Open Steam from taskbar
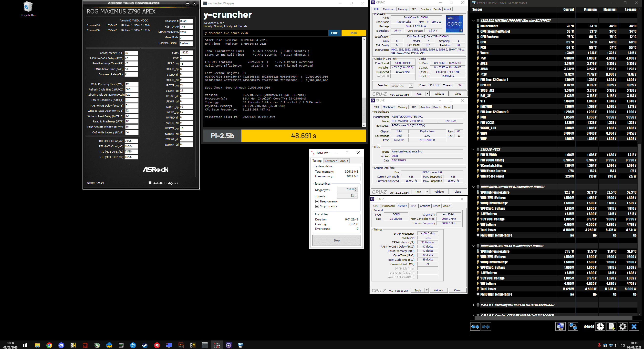This screenshot has width=644, height=349. [145, 345]
